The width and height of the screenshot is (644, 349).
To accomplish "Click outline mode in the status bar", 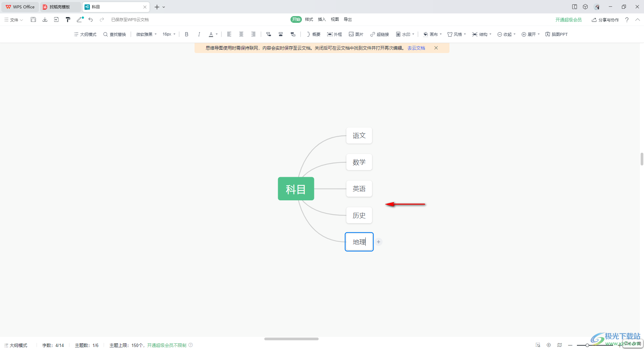I will [x=16, y=345].
